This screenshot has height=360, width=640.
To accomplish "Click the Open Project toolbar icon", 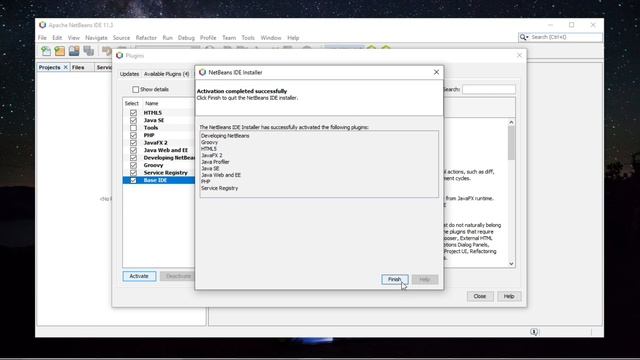I will coord(74,51).
